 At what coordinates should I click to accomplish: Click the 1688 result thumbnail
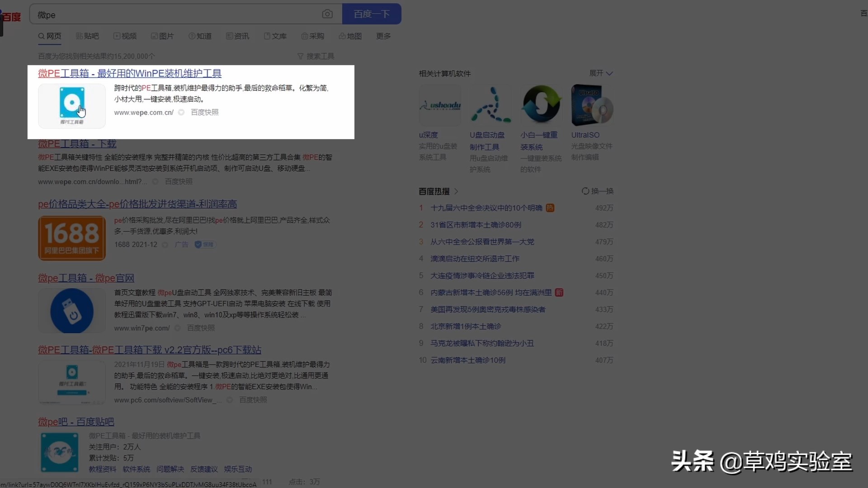coord(71,238)
